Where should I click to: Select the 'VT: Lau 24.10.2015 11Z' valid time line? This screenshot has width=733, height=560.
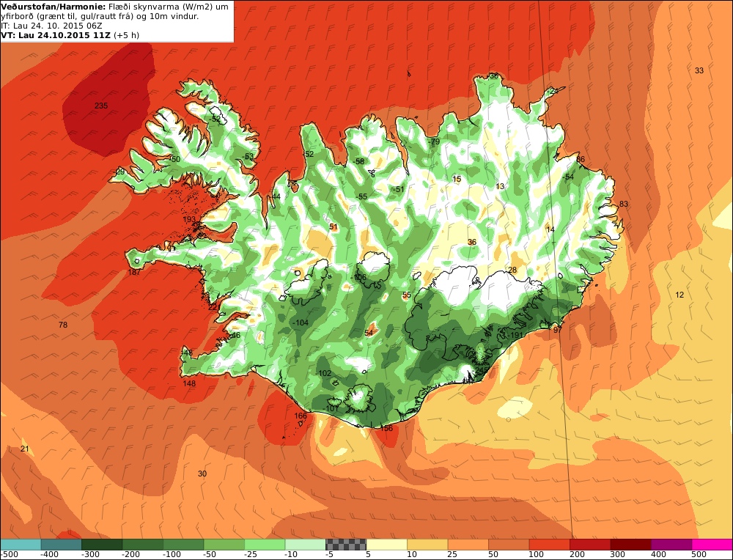56,35
